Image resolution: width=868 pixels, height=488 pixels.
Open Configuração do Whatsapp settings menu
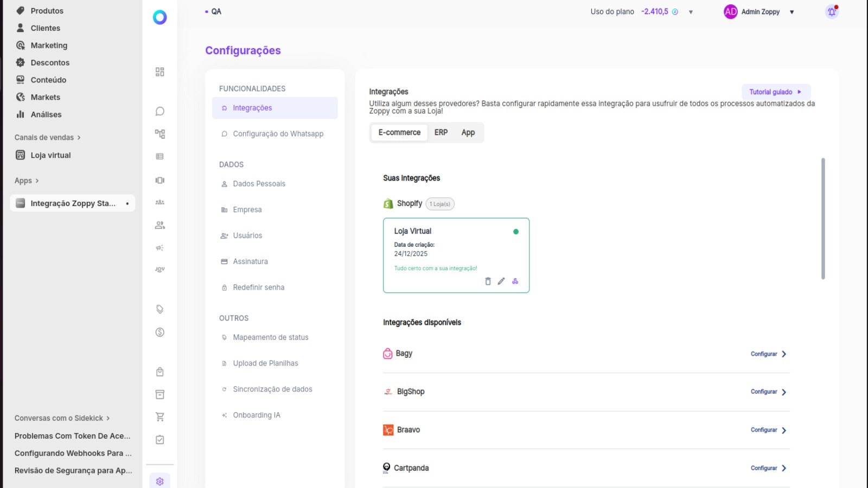[278, 134]
